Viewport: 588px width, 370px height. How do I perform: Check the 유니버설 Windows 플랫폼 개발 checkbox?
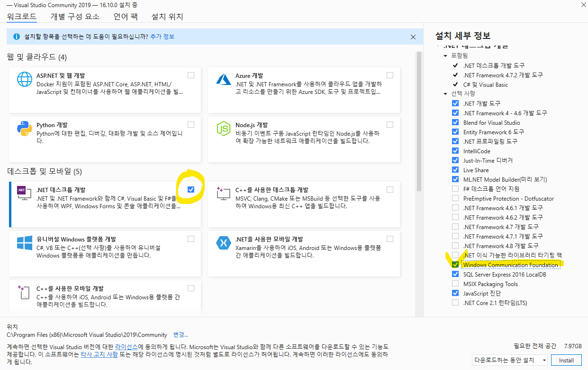190,239
